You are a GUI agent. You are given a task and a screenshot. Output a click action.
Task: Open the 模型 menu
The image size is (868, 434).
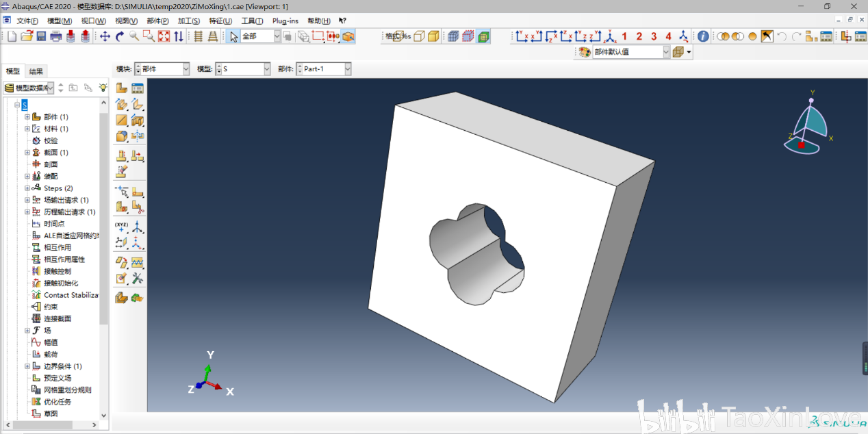pyautogui.click(x=60, y=21)
